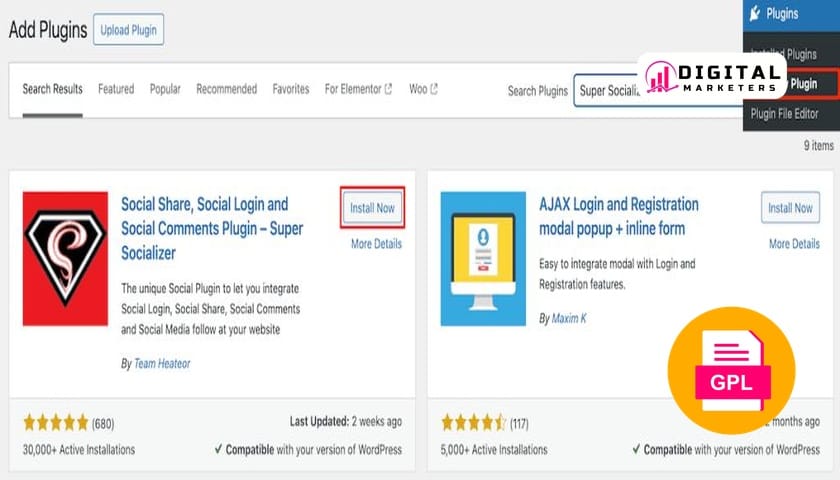Select the Recommended tab
Screen dimensions: 840x480
pyautogui.click(x=226, y=89)
